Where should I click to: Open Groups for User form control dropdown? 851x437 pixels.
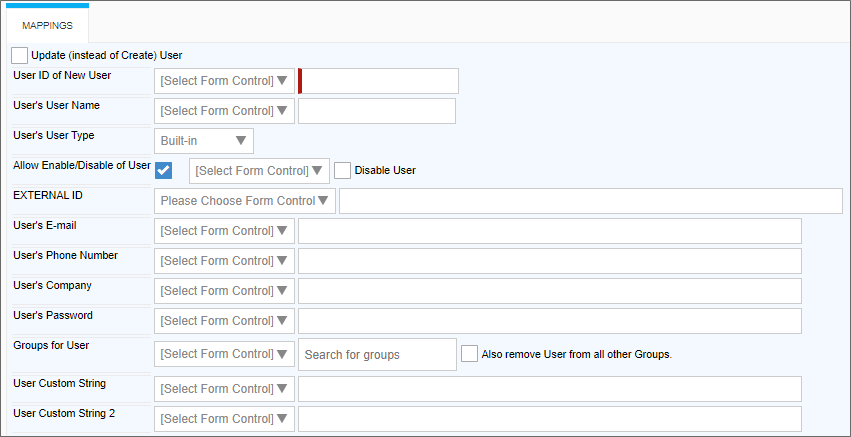225,354
